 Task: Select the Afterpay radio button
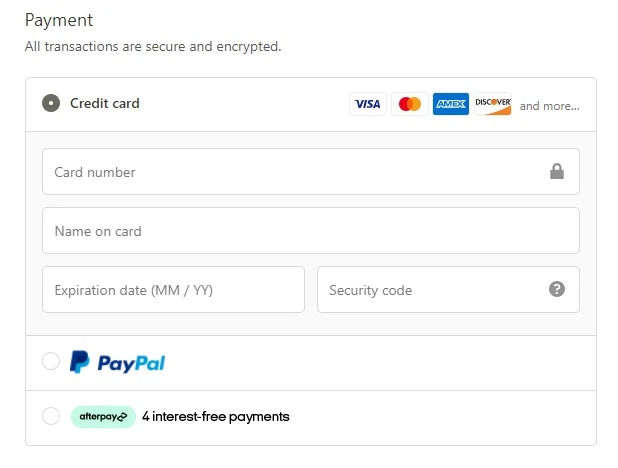51,416
